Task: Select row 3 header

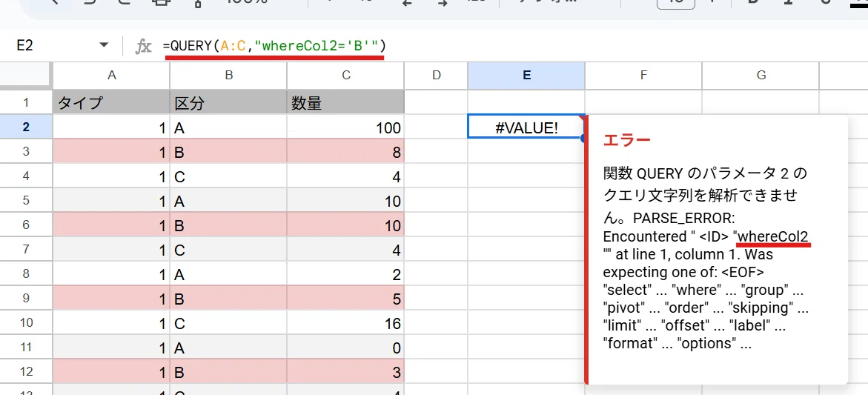Action: [26, 152]
